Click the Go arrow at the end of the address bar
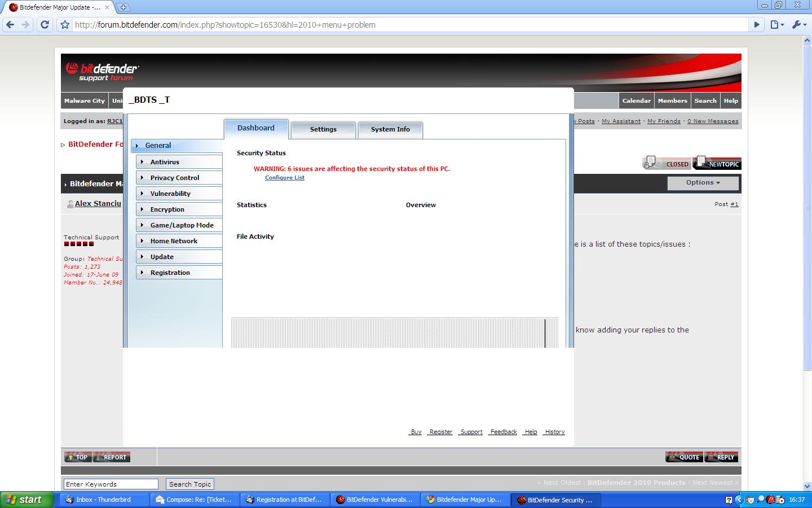This screenshot has height=508, width=812. (x=757, y=24)
